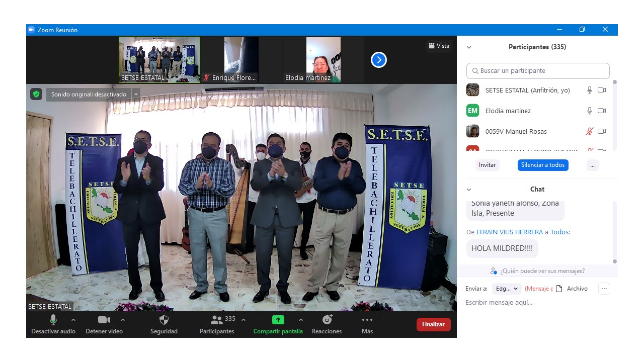Open Sonido original dropdown arrow
Image resolution: width=644 pixels, height=362 pixels.
pos(136,95)
